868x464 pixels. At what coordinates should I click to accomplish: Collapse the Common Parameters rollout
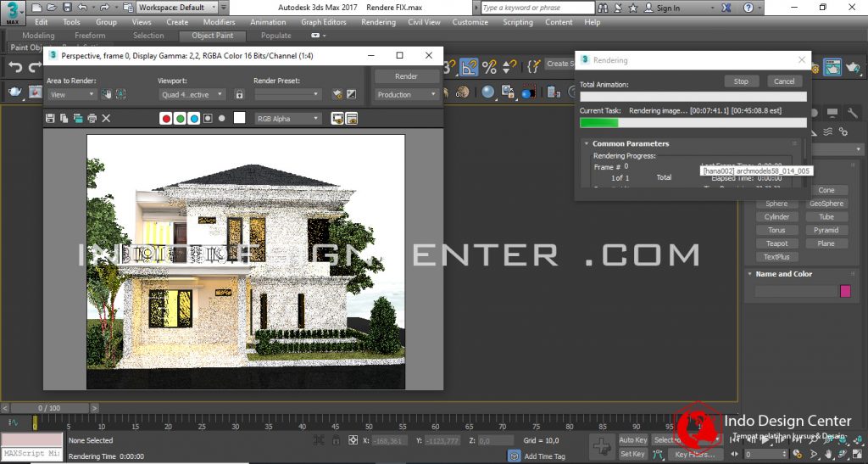click(587, 143)
